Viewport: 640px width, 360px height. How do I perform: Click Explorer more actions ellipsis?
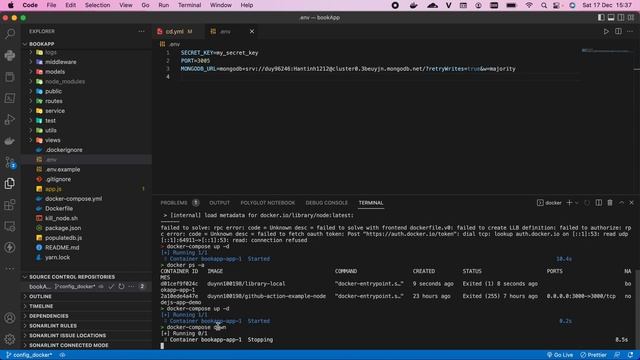(x=141, y=31)
